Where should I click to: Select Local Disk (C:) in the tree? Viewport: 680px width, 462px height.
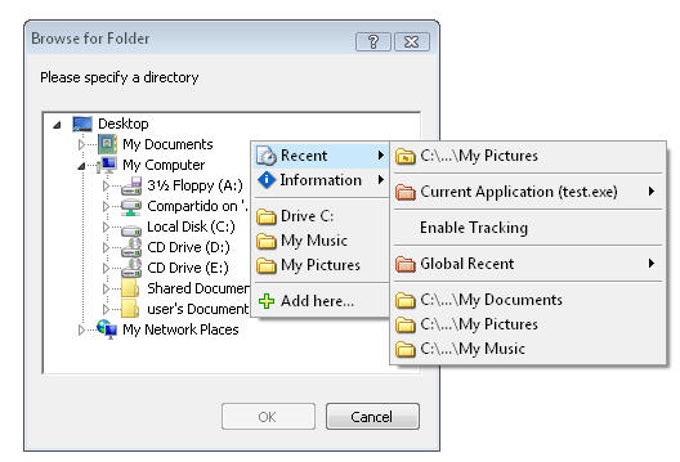(x=191, y=227)
